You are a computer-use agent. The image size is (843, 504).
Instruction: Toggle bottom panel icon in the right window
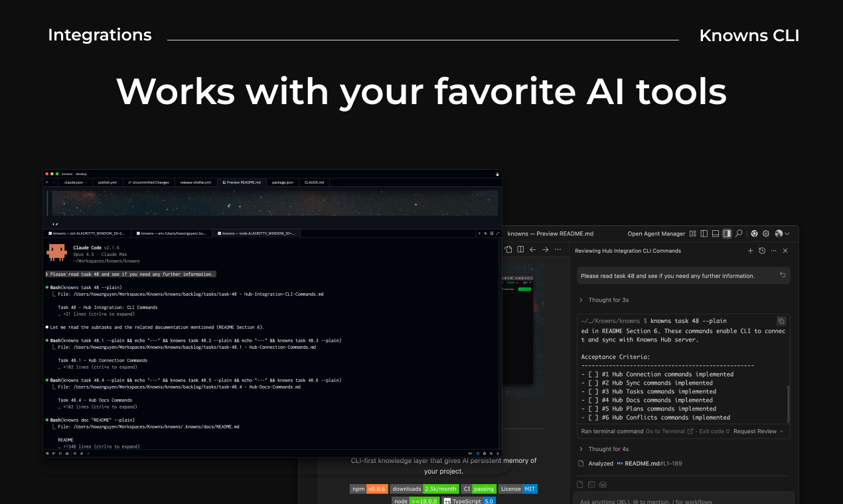pos(716,233)
